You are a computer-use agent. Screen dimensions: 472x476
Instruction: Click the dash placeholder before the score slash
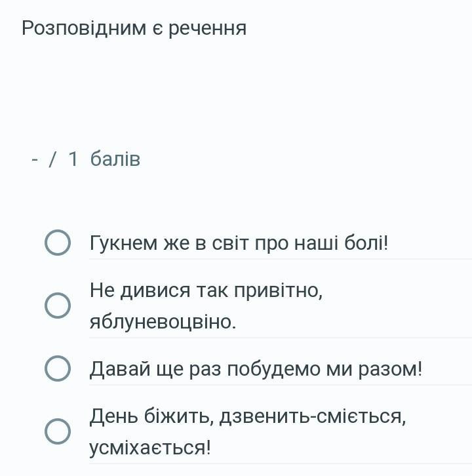tap(35, 159)
